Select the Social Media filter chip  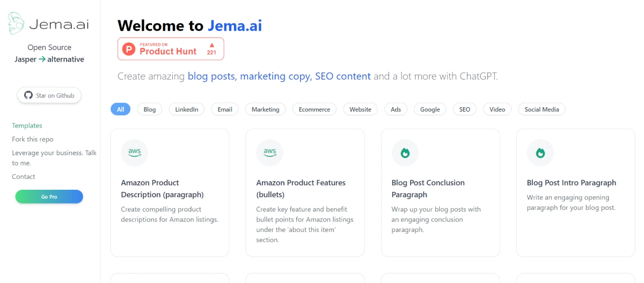541,109
